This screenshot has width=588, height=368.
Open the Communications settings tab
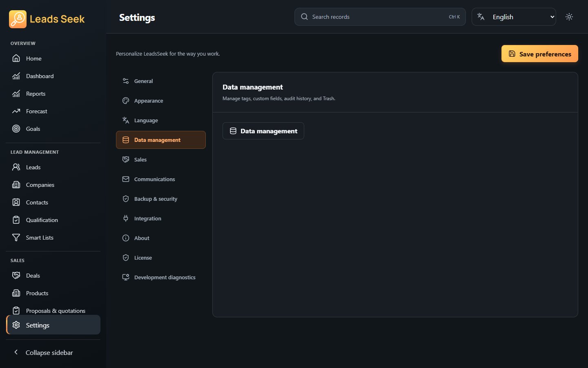pyautogui.click(x=160, y=179)
